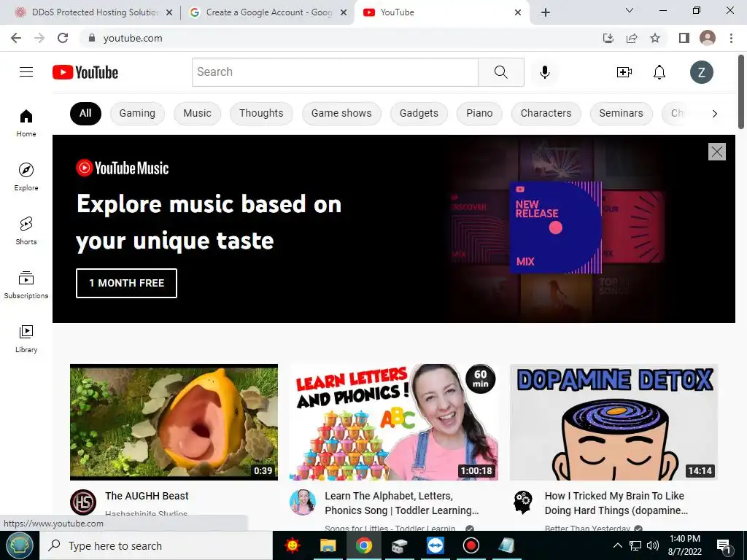Open The AUGHH Beast video title
747x560 pixels.
[147, 496]
